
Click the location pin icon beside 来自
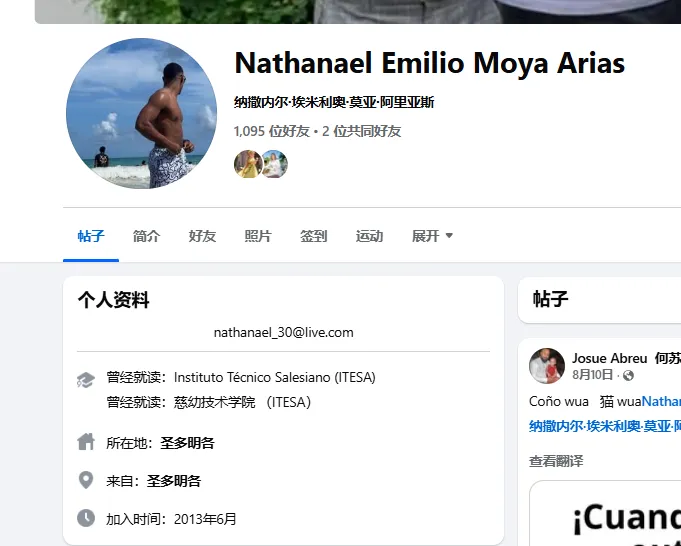(86, 480)
